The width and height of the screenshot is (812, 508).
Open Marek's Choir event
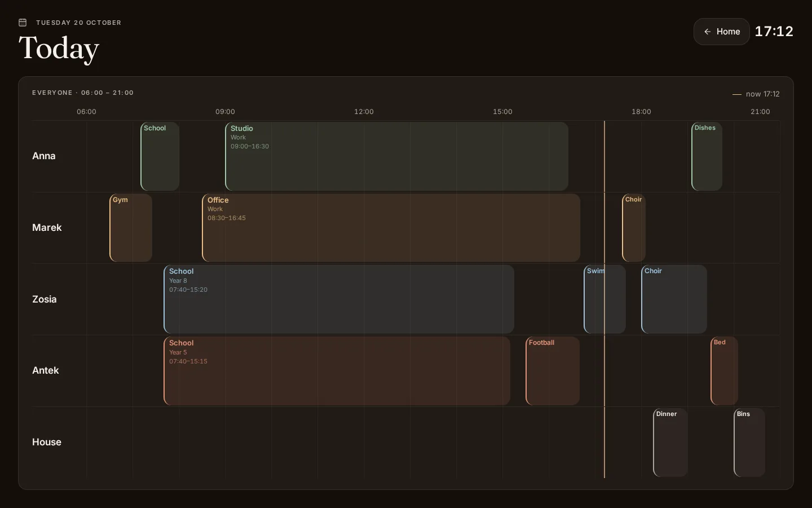pyautogui.click(x=634, y=228)
